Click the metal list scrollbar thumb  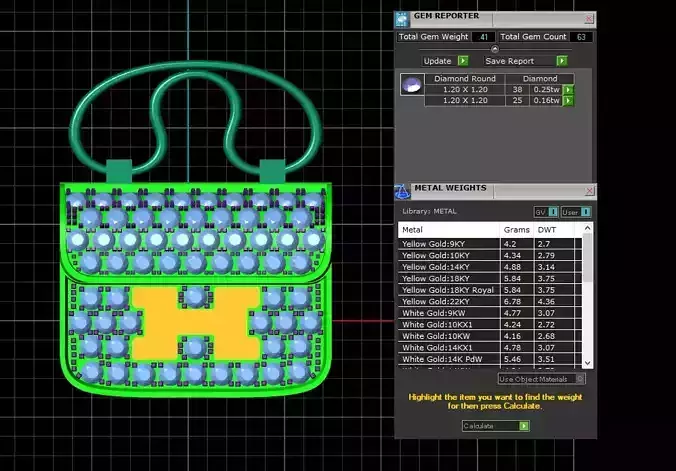587,258
